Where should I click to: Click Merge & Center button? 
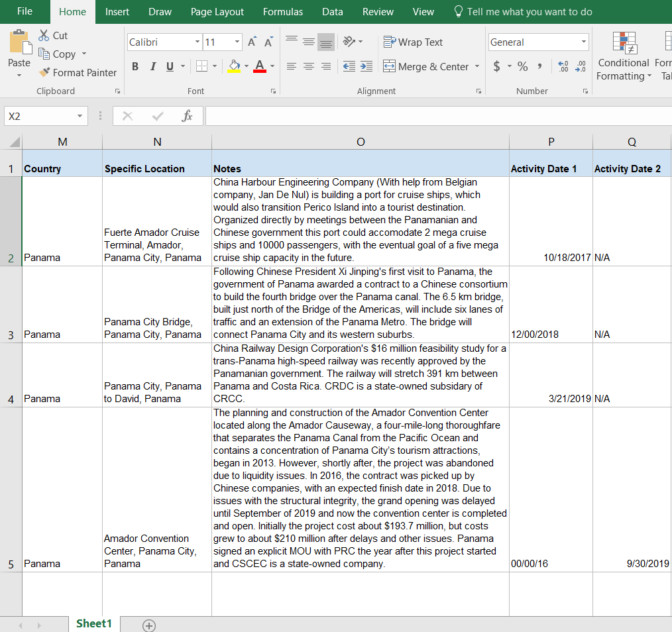425,66
